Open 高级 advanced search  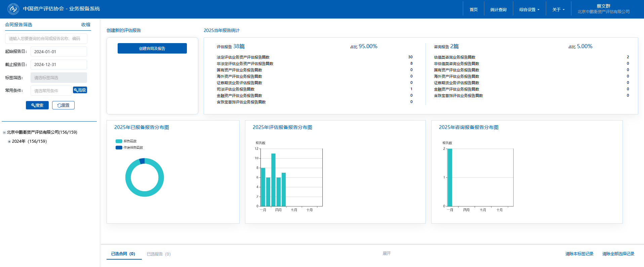pos(80,90)
